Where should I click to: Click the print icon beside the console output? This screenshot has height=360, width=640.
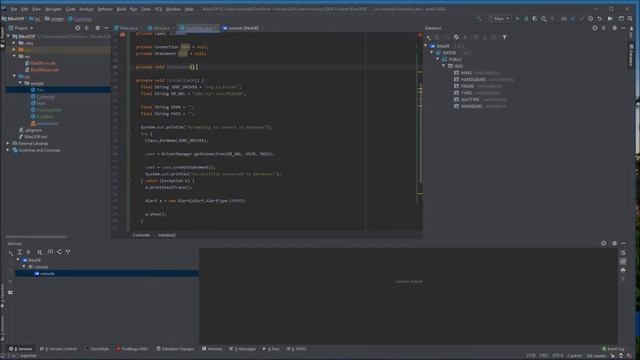623,270
